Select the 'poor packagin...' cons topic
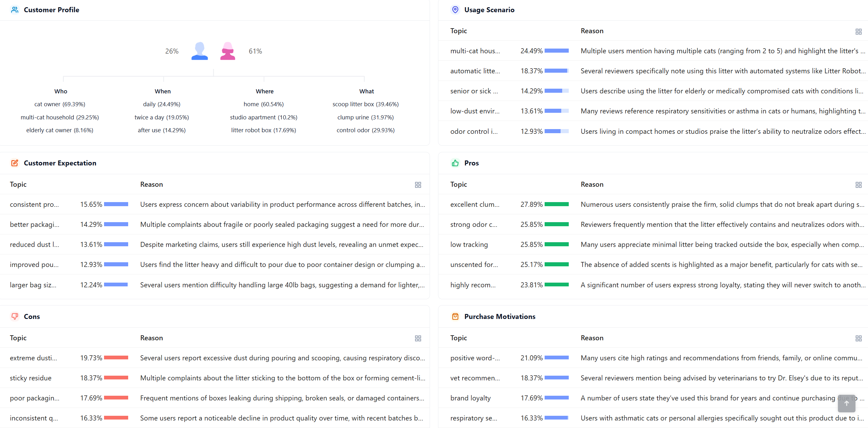868x428 pixels. point(34,398)
